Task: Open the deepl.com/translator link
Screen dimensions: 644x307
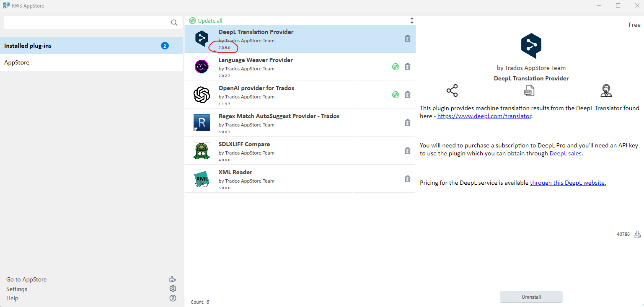Action: pos(484,116)
